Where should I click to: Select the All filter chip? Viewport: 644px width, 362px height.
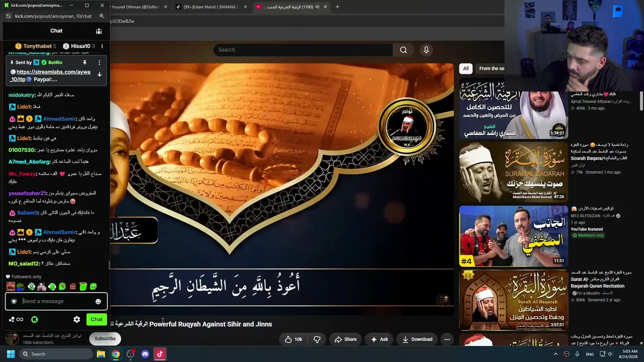(466, 68)
